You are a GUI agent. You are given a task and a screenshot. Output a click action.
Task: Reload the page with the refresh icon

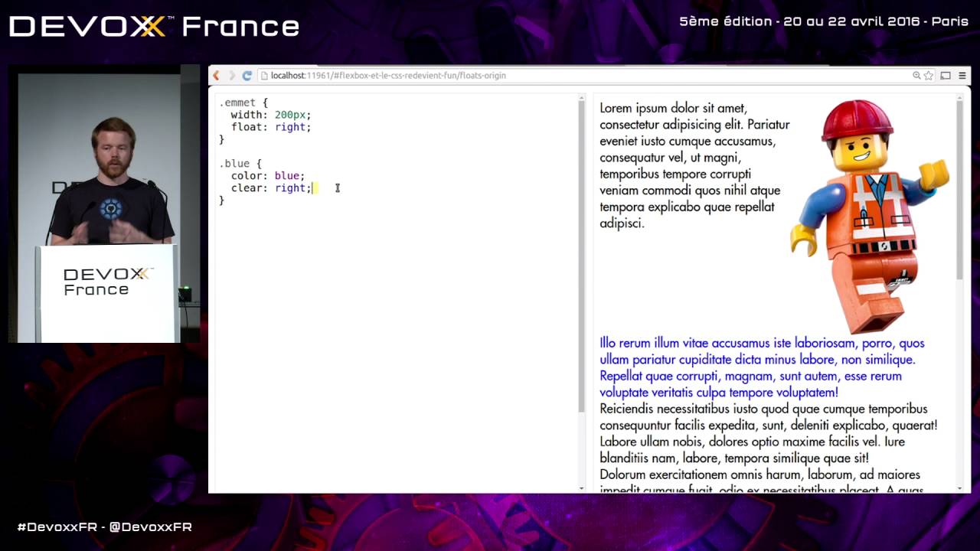pyautogui.click(x=247, y=75)
